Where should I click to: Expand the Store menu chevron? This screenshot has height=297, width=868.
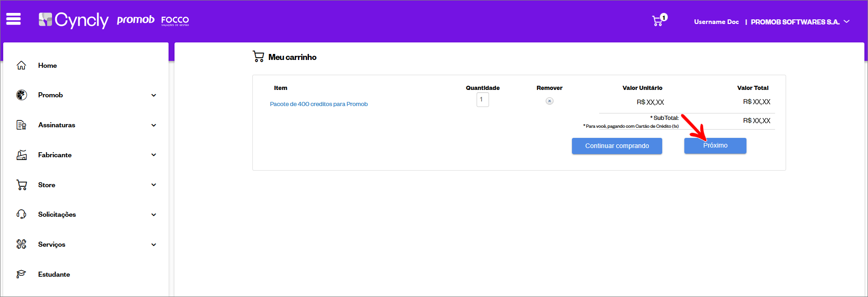(x=154, y=185)
